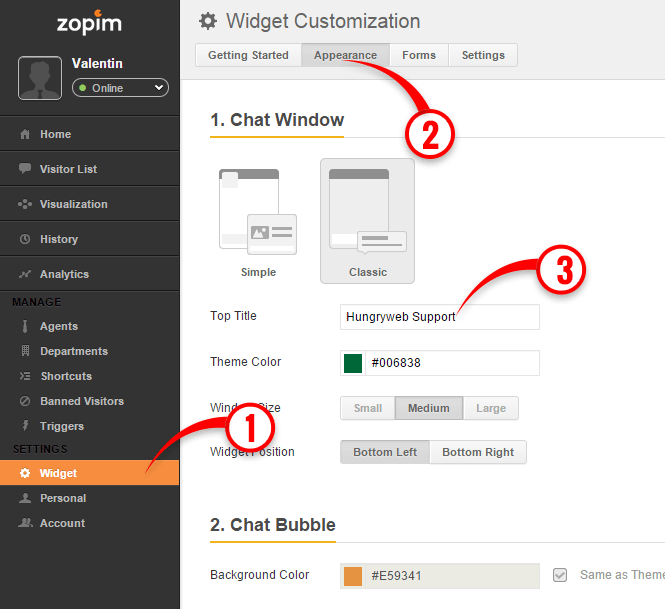Screen dimensions: 665x609
Task: Open the Getting Started tab
Action: pyautogui.click(x=248, y=55)
